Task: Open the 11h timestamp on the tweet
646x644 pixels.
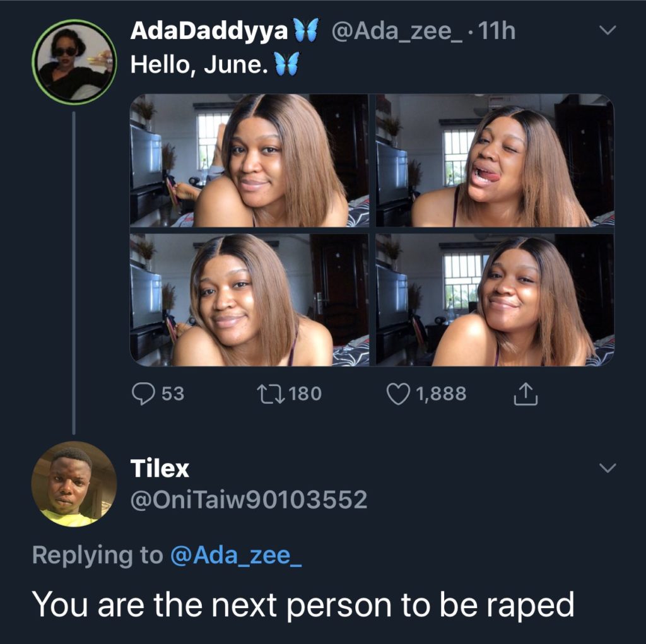Action: click(x=498, y=31)
